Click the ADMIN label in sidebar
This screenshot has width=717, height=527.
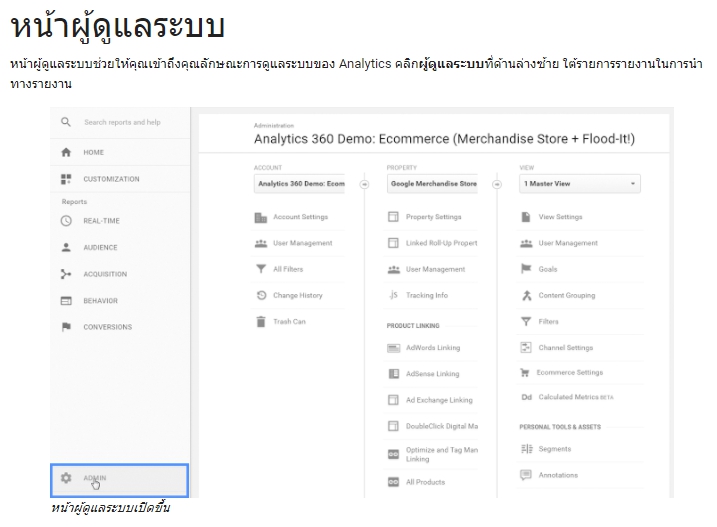point(95,478)
